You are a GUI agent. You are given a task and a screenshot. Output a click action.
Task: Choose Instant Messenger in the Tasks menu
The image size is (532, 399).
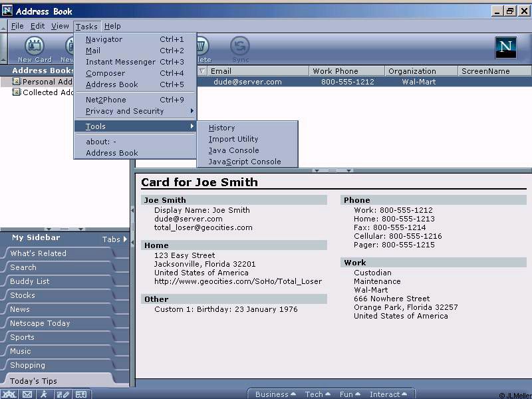(135, 62)
